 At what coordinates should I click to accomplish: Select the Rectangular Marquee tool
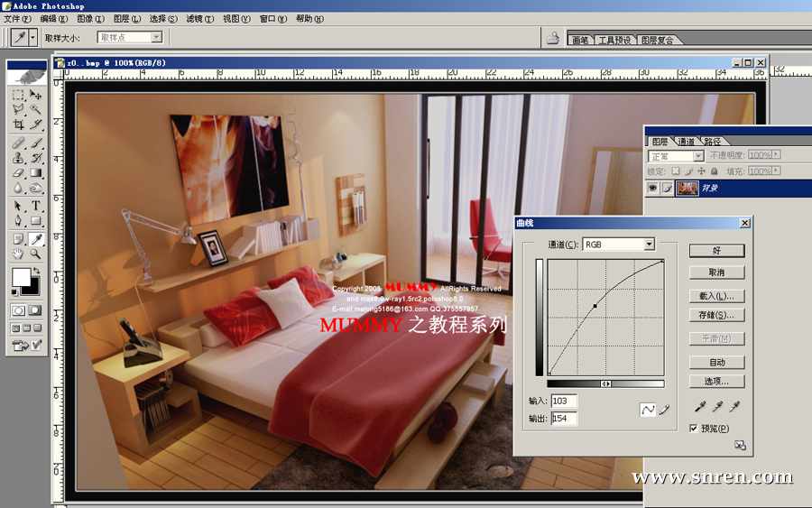pyautogui.click(x=19, y=95)
